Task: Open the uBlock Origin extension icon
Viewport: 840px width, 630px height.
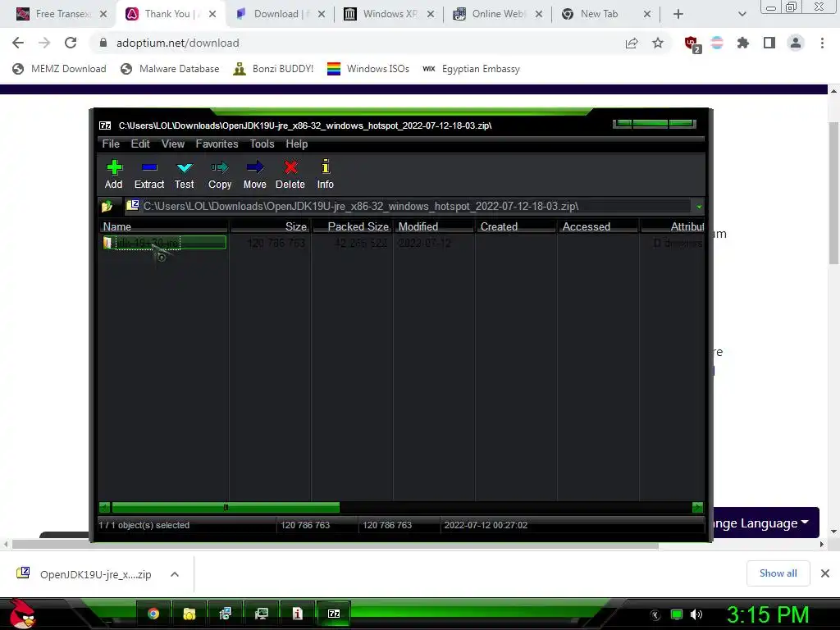Action: pyautogui.click(x=692, y=44)
